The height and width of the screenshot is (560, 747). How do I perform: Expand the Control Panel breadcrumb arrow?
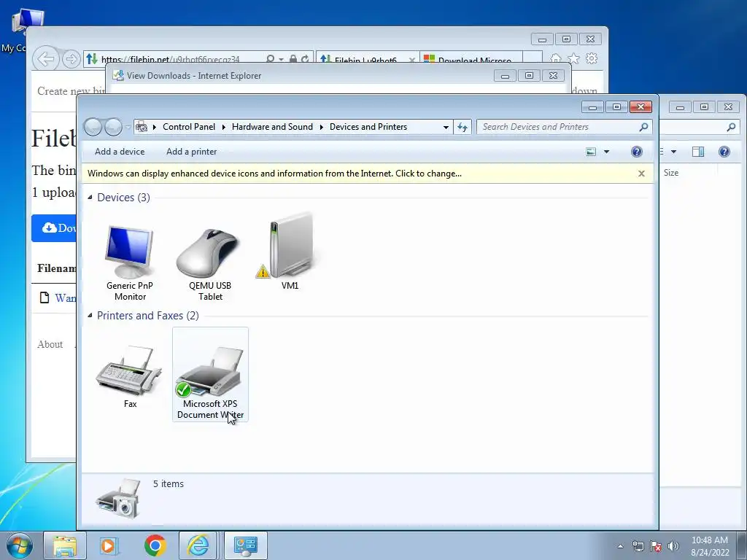(224, 127)
